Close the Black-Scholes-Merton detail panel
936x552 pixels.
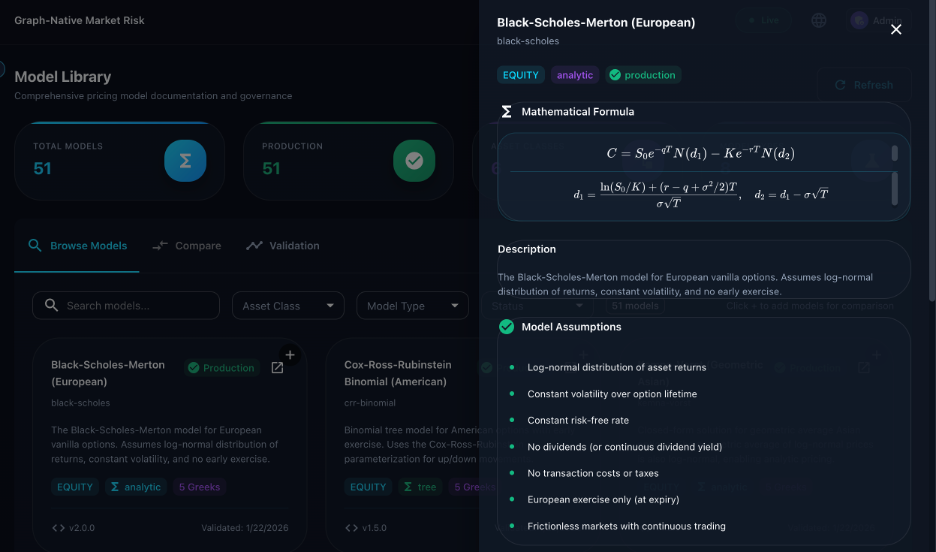(895, 29)
